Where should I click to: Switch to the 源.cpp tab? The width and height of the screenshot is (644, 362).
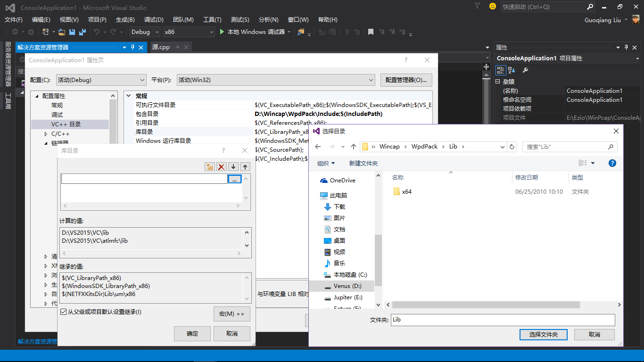pyautogui.click(x=161, y=47)
